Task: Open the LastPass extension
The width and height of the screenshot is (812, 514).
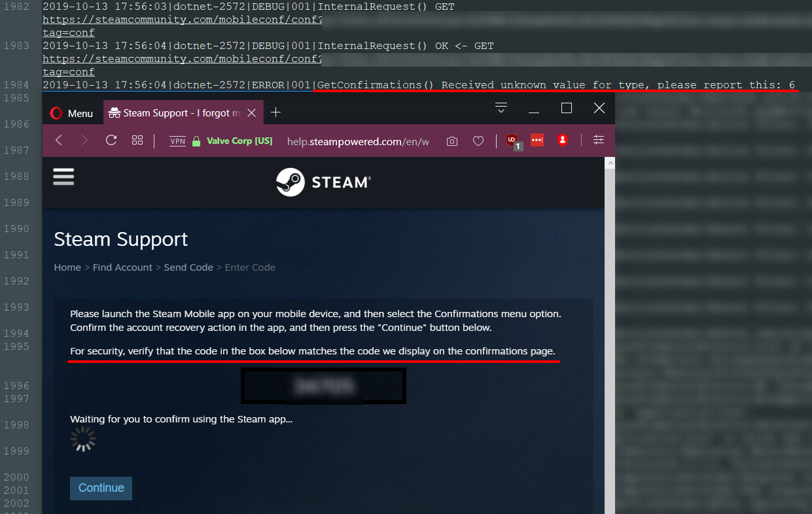Action: tap(537, 141)
